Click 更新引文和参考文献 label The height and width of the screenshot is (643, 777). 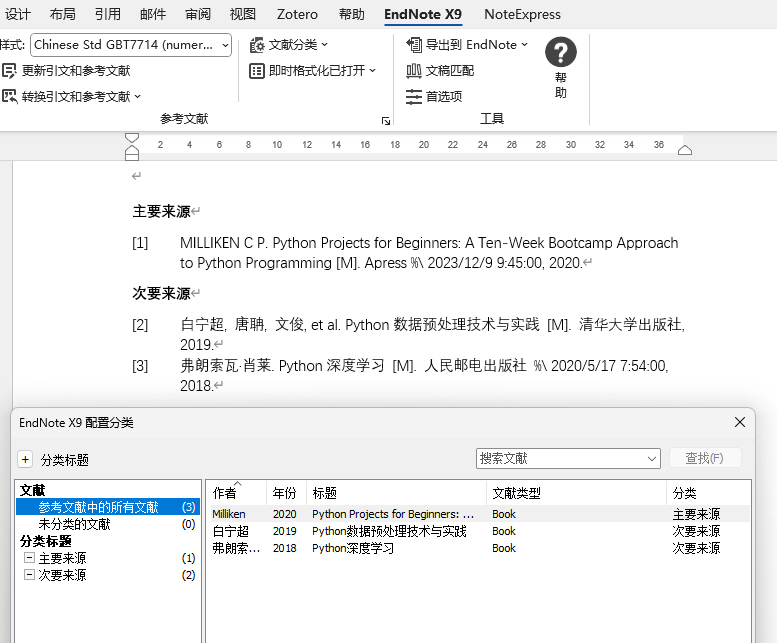pyautogui.click(x=76, y=71)
